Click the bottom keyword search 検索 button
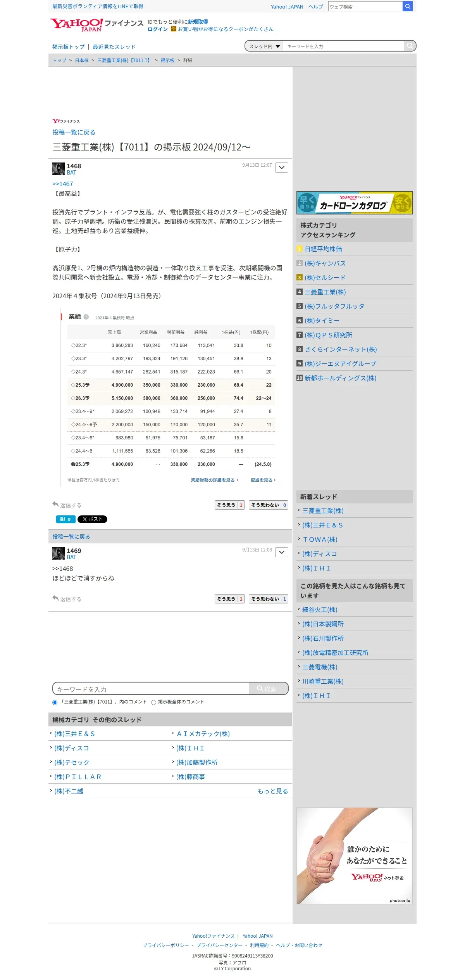465x980 pixels. (268, 688)
